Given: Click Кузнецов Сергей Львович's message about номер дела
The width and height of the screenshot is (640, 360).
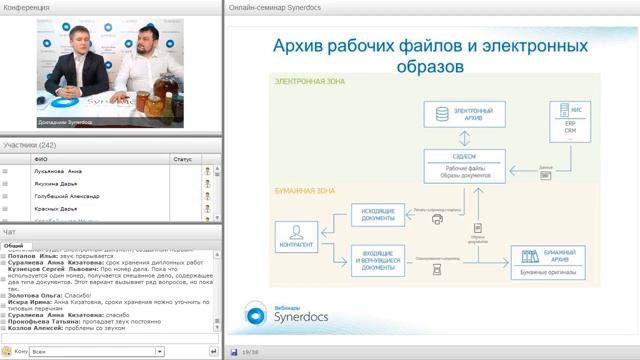Looking at the screenshot, I should click(x=111, y=279).
